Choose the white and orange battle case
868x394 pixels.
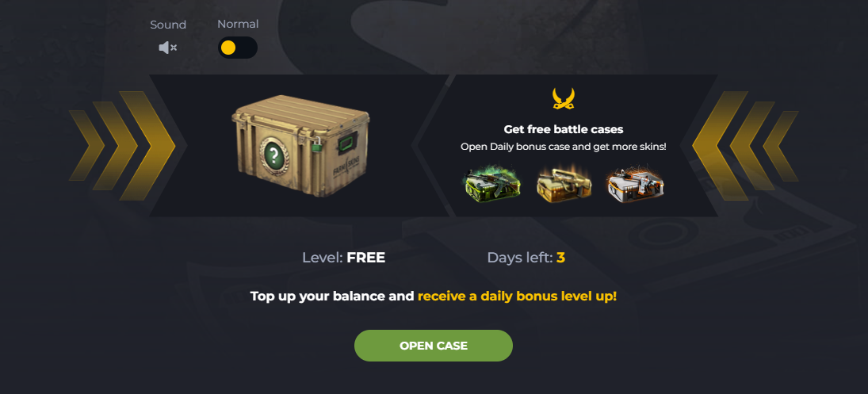[635, 183]
